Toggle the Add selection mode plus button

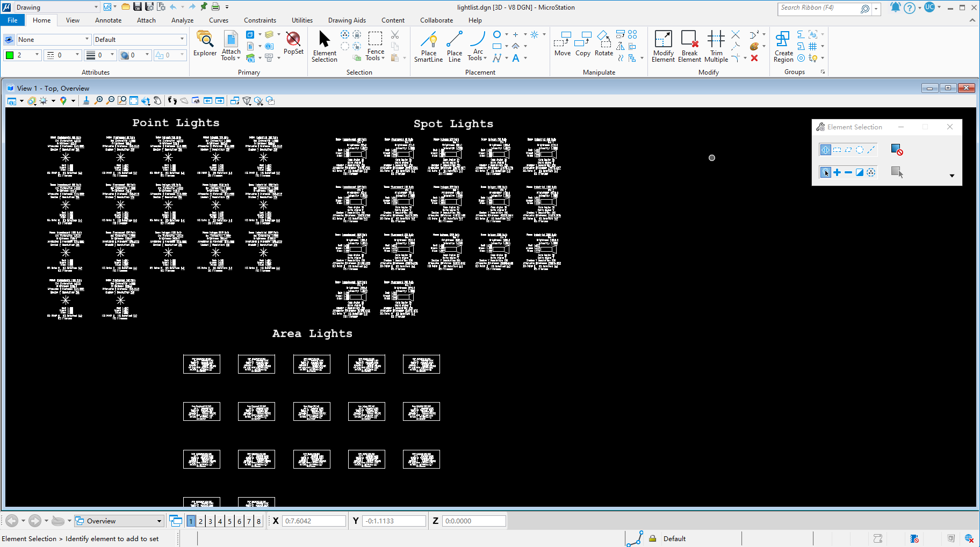[x=837, y=173]
